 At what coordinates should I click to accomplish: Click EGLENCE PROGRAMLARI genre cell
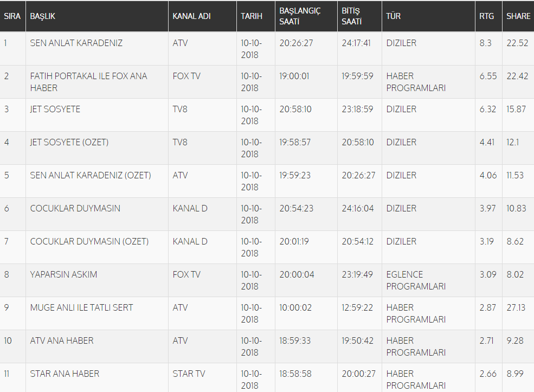pyautogui.click(x=416, y=280)
